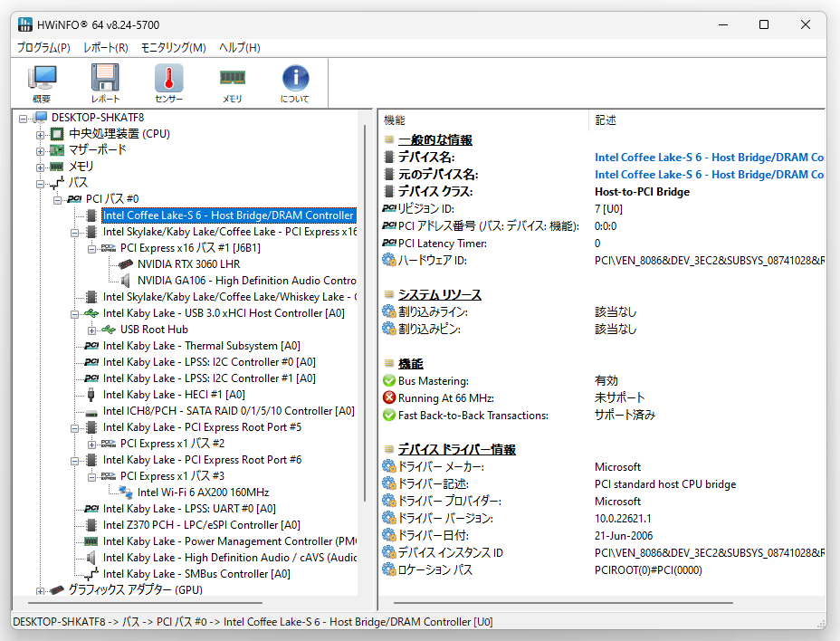Click the PCI icon beside Thermal Subsystem
This screenshot has height=641, width=840.
tap(91, 346)
